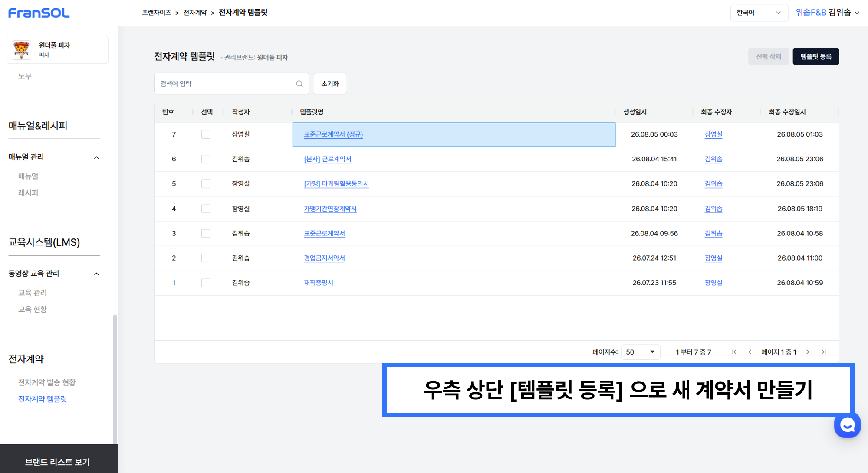Open the chat support bubble icon
The width and height of the screenshot is (868, 473).
pos(847,425)
